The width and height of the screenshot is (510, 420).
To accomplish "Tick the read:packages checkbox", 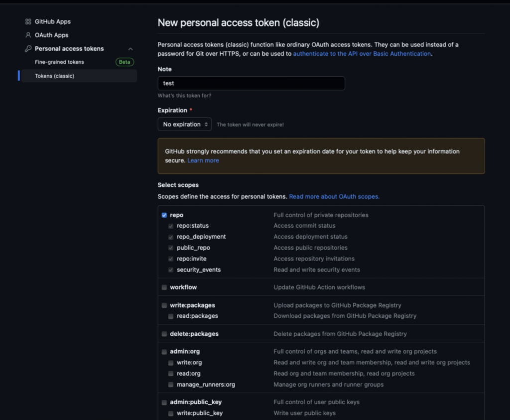I will (171, 316).
